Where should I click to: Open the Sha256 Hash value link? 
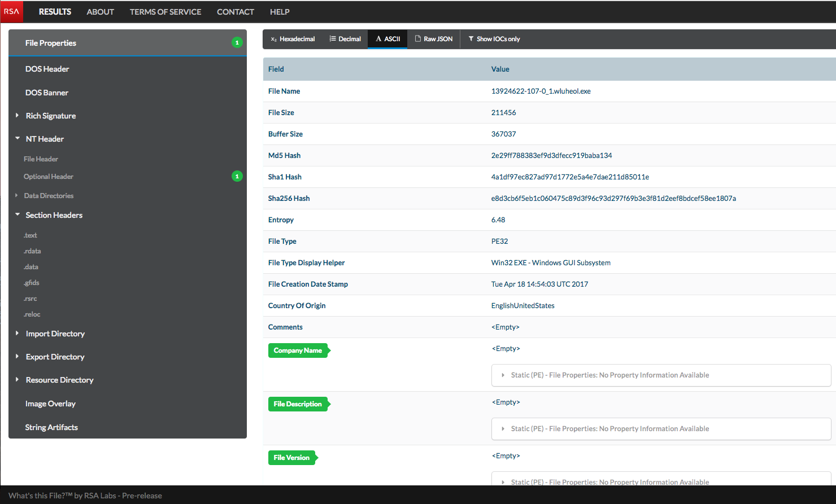click(613, 198)
